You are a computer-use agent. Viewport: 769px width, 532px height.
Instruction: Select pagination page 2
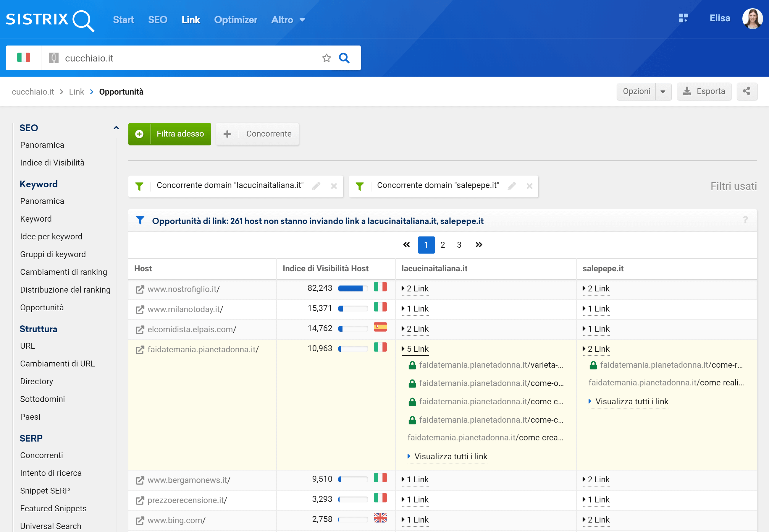(442, 245)
